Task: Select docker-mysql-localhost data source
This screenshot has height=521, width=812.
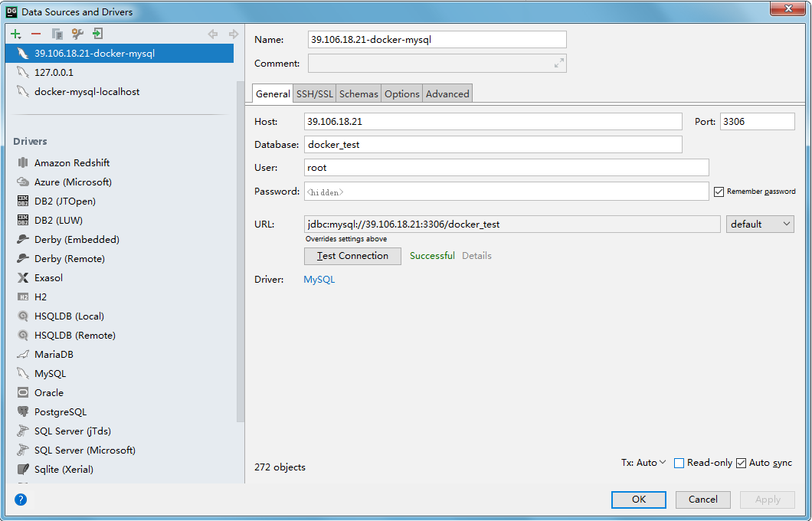Action: click(x=120, y=92)
